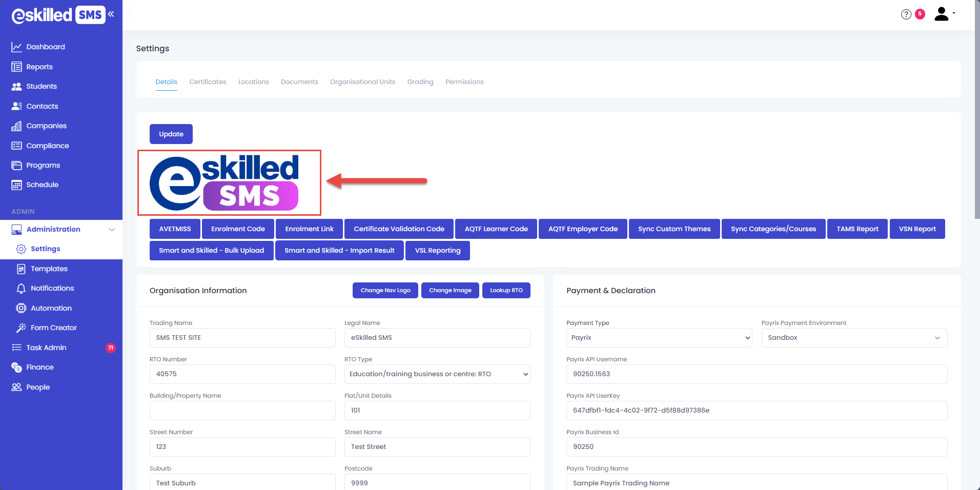Click the Payrix API UserKey field
This screenshot has height=490, width=980.
(x=757, y=411)
